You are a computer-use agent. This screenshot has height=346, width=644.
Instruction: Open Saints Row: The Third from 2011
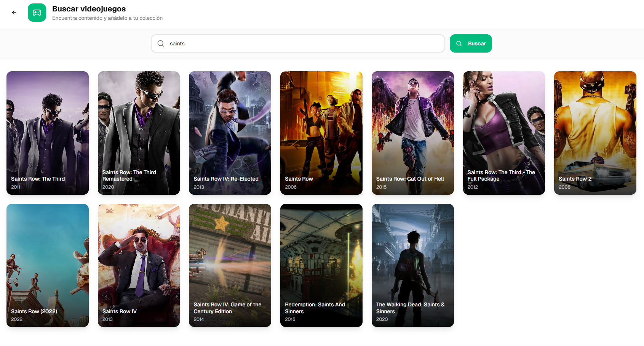(47, 133)
